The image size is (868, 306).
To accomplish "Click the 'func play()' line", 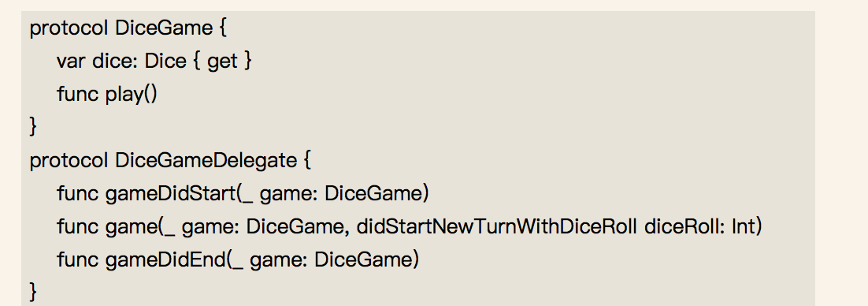I will pos(107,94).
